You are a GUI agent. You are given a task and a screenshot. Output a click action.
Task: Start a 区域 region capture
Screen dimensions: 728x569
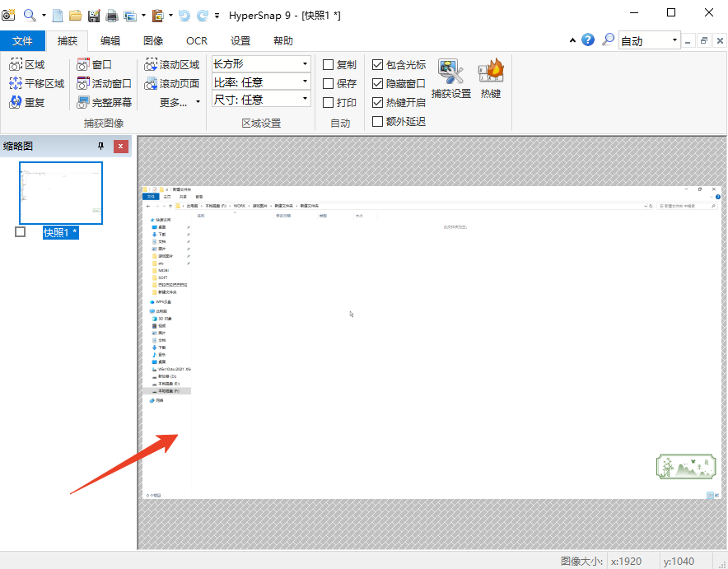click(27, 64)
